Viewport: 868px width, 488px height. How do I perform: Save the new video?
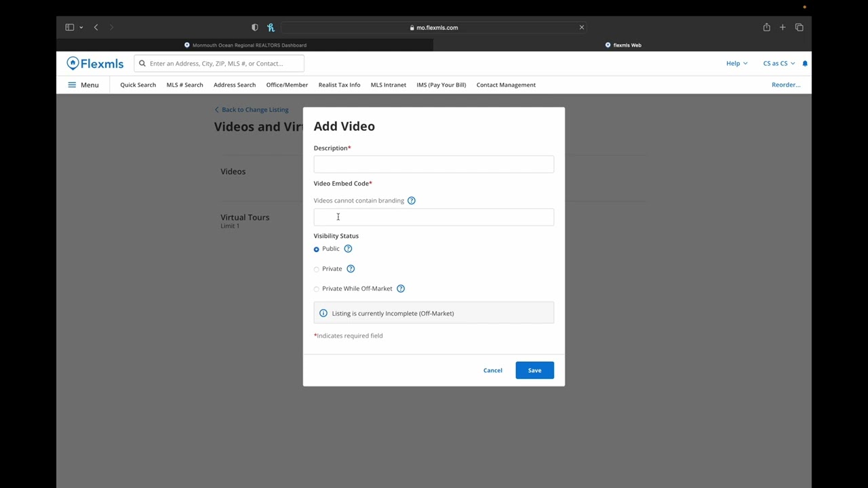click(x=534, y=370)
